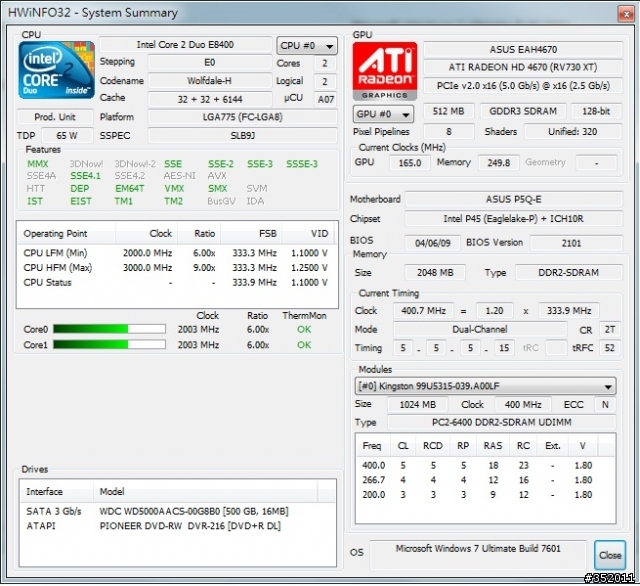Image resolution: width=640 pixels, height=586 pixels.
Task: Click the ATI RADEON HD 4670 field
Action: [523, 67]
